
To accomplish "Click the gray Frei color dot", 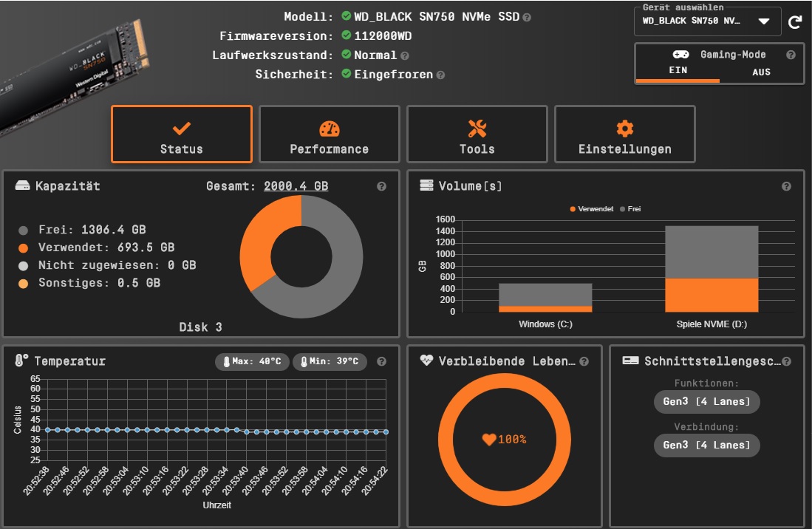I will (24, 231).
